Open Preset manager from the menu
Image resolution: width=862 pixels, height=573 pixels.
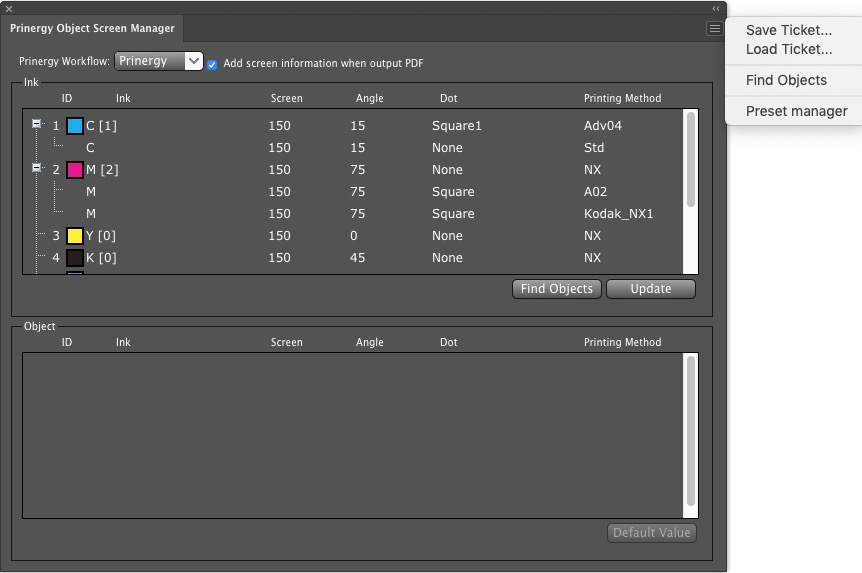tap(796, 111)
